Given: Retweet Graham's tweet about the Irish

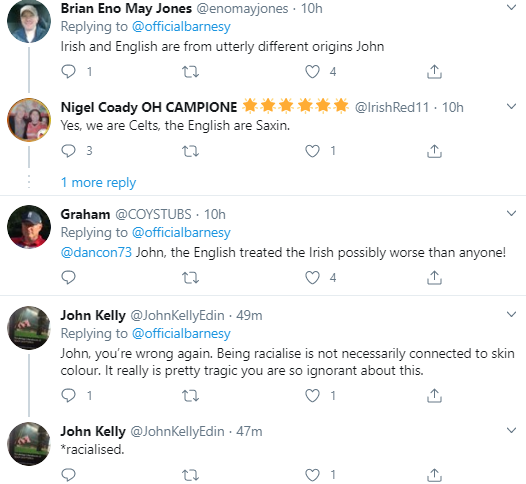Looking at the screenshot, I should pyautogui.click(x=190, y=278).
